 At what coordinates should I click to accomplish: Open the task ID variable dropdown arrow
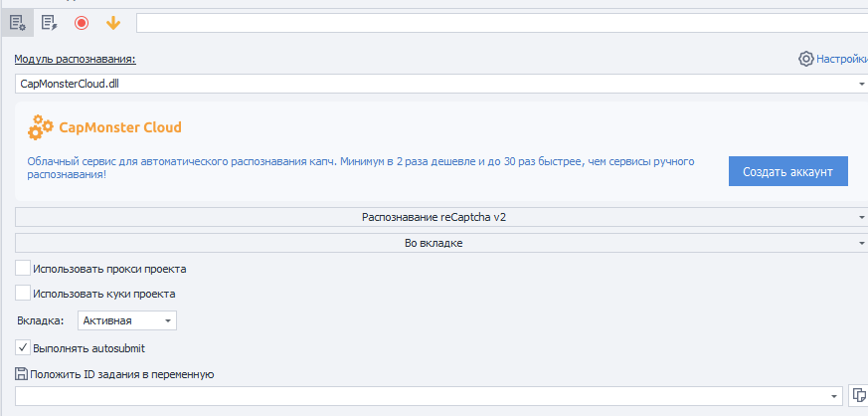[834, 397]
